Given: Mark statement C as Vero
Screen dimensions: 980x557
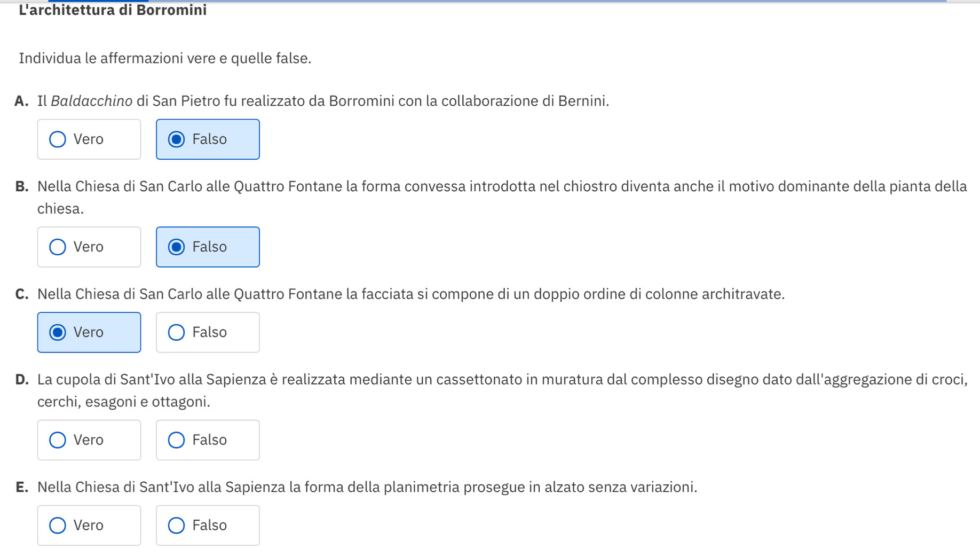Looking at the screenshot, I should (x=89, y=332).
